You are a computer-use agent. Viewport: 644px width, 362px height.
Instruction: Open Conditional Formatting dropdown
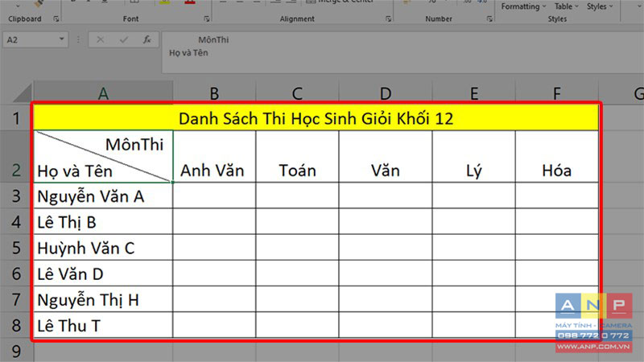(523, 6)
